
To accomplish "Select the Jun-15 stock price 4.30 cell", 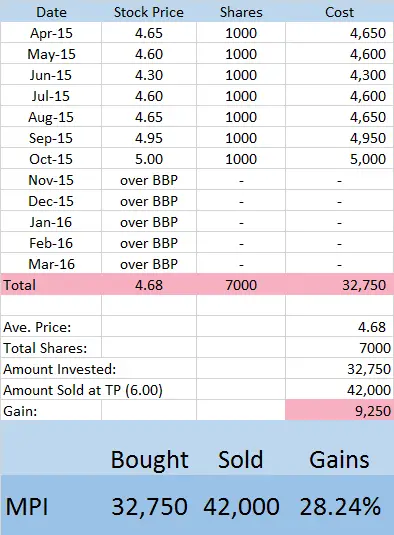I will point(149,75).
